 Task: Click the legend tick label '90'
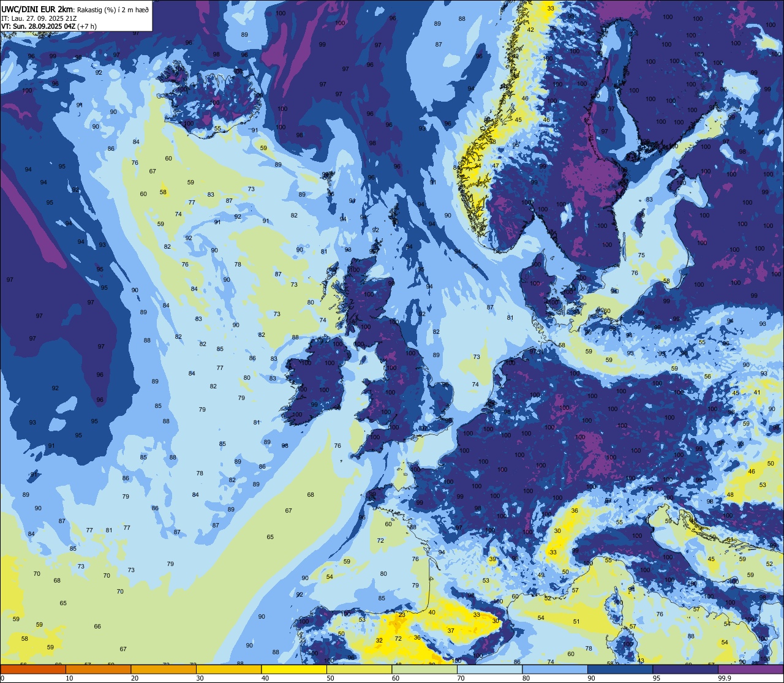(591, 678)
